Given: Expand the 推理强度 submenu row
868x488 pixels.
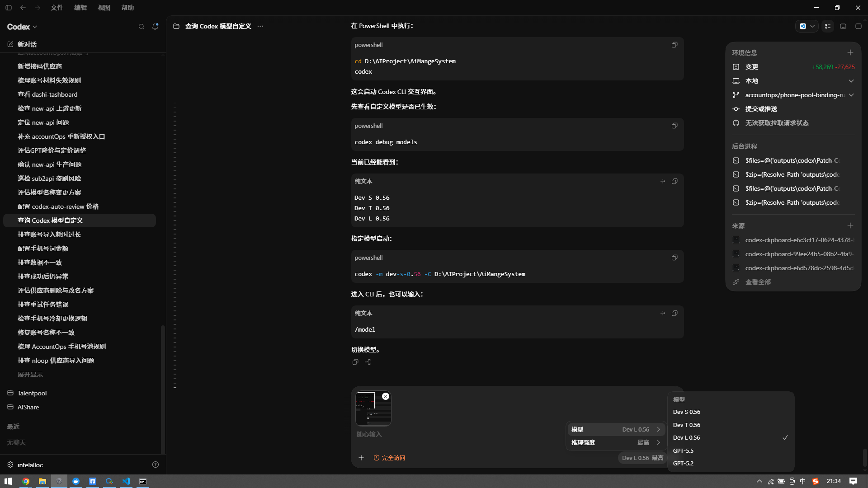Looking at the screenshot, I should coord(616,442).
